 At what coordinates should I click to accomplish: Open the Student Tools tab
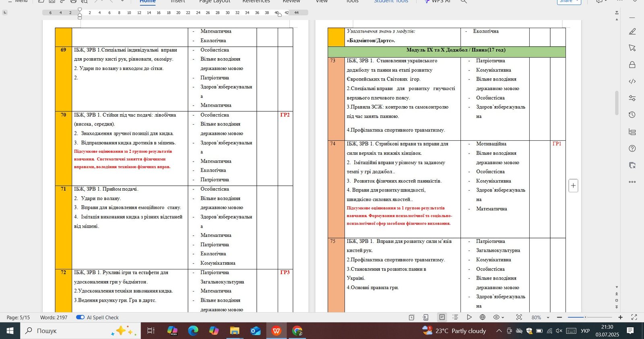pos(391,1)
